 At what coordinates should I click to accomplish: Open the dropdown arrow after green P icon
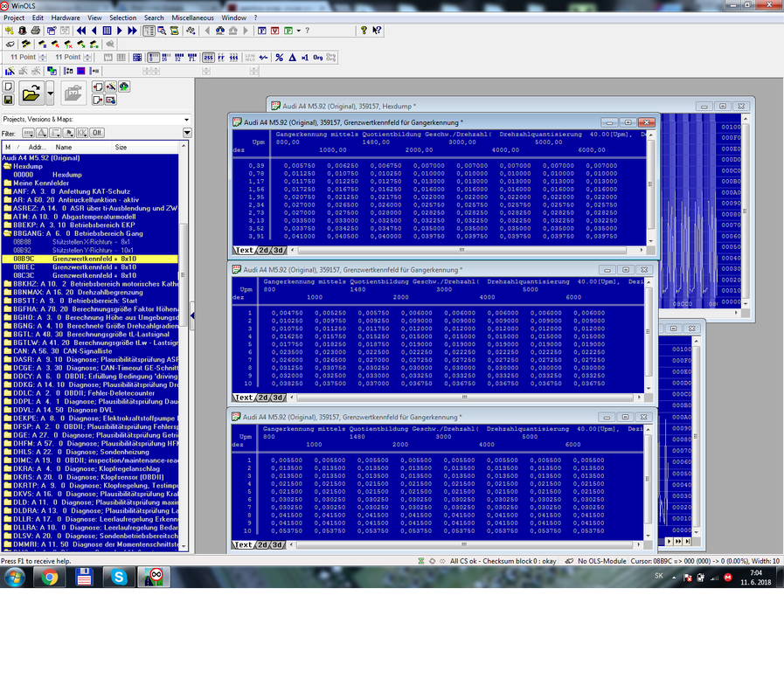coord(299,31)
